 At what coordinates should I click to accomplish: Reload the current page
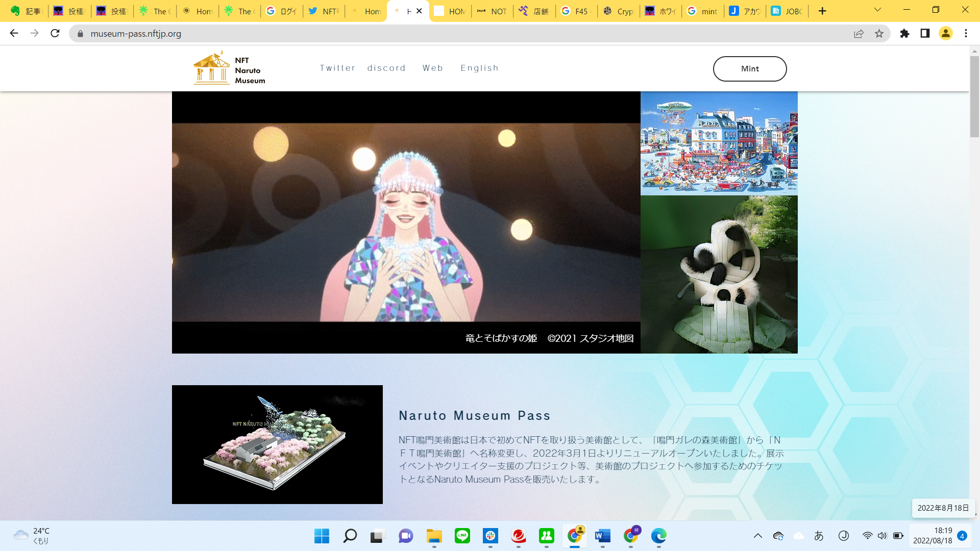55,34
